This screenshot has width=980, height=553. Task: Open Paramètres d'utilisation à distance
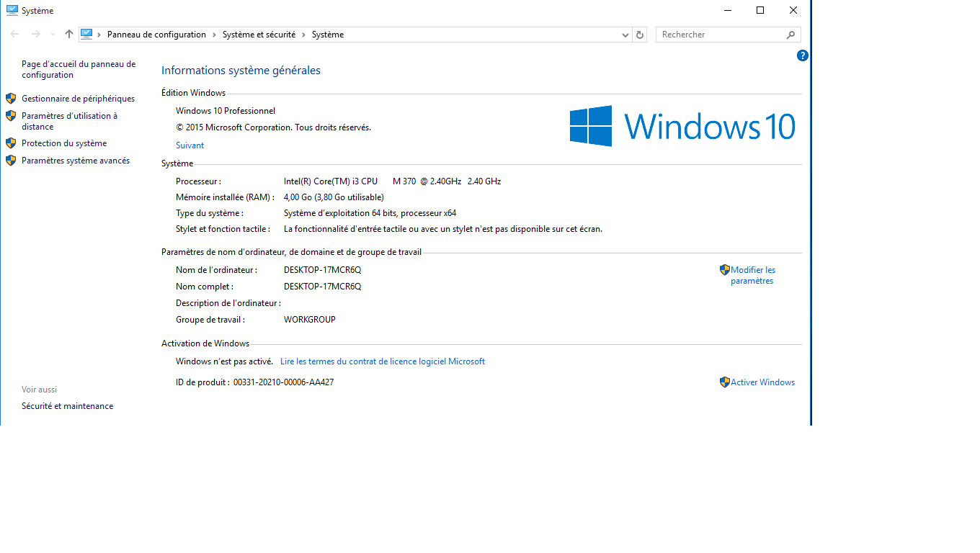[69, 121]
